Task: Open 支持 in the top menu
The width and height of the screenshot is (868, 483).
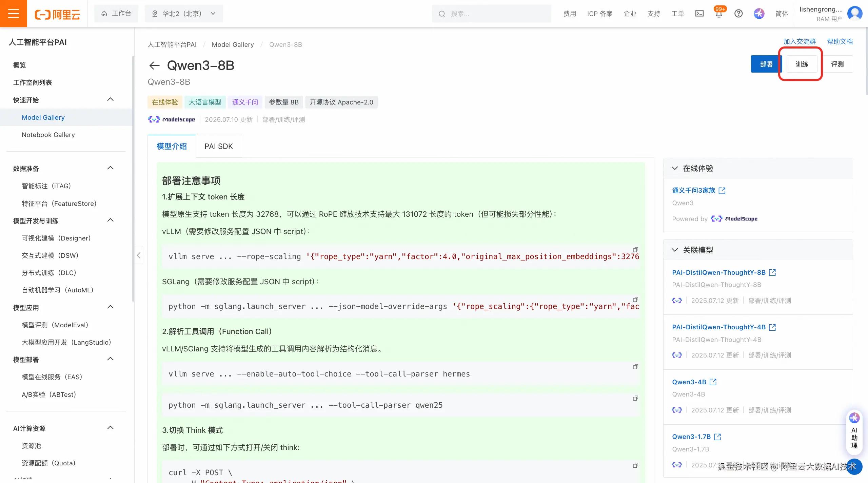Action: [x=654, y=14]
